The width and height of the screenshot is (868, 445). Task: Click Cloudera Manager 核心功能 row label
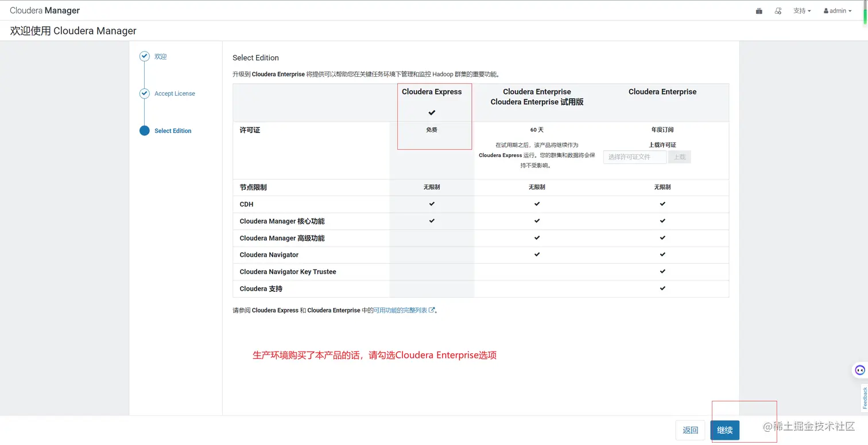(x=282, y=221)
